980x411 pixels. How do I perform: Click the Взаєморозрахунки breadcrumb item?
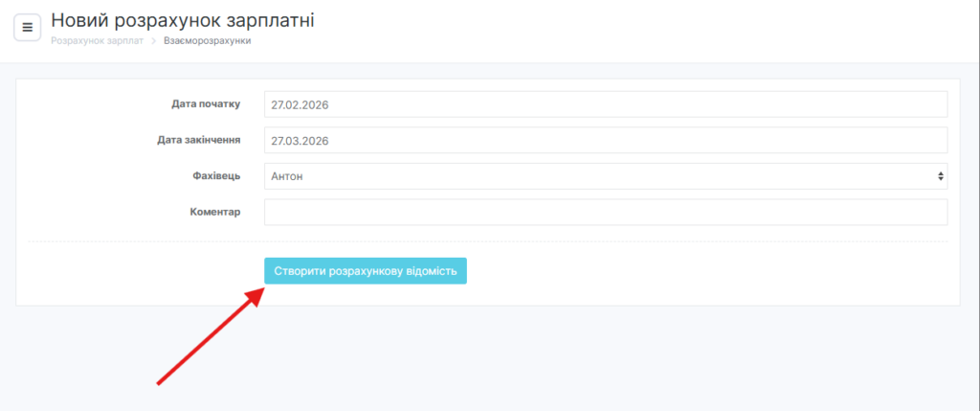click(x=208, y=41)
